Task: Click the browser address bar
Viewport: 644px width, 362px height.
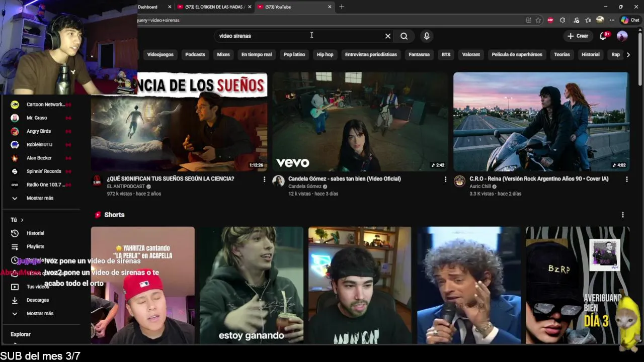Action: (x=330, y=20)
